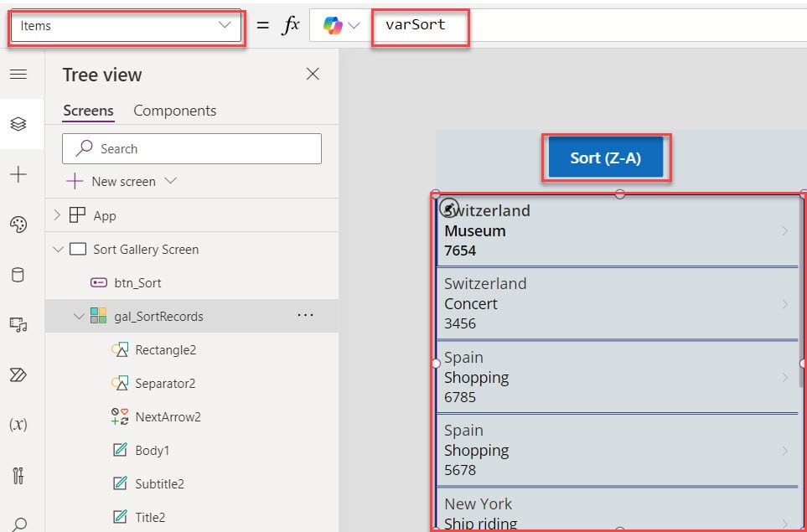Open the Media icon in left rail
The height and width of the screenshot is (532, 807).
pos(18,325)
